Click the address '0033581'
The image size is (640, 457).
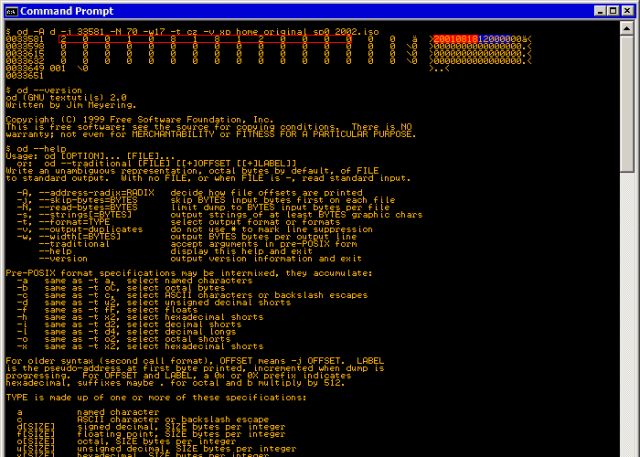pos(25,39)
